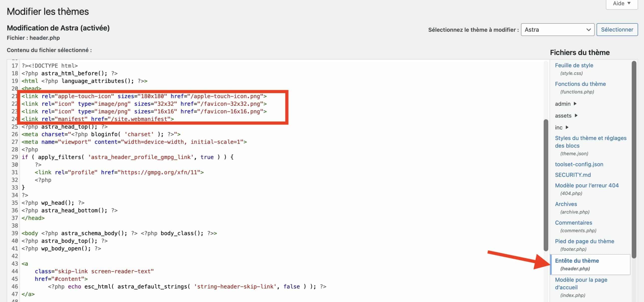Open toolset-config.json file
This screenshot has width=644, height=302.
click(579, 164)
